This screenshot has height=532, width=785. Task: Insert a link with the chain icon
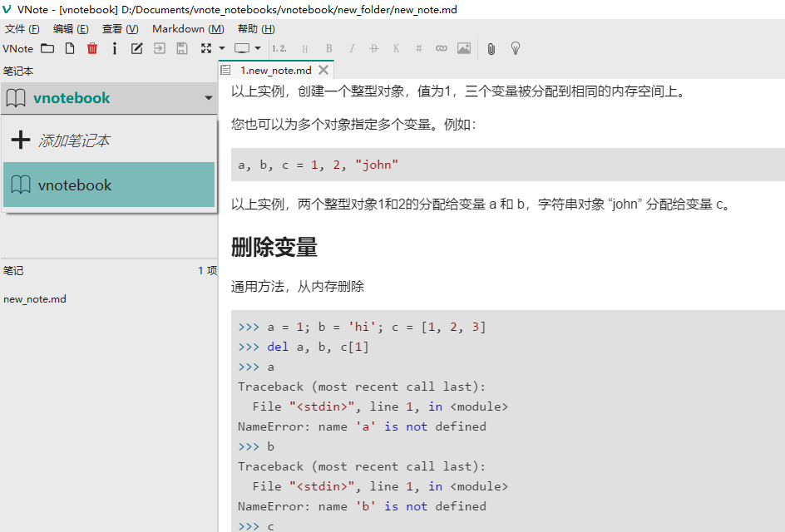[441, 48]
